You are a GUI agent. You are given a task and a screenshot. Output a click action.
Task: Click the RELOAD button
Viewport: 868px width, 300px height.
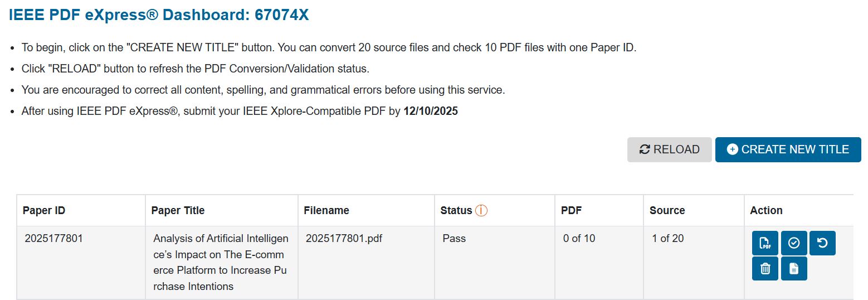pyautogui.click(x=669, y=149)
